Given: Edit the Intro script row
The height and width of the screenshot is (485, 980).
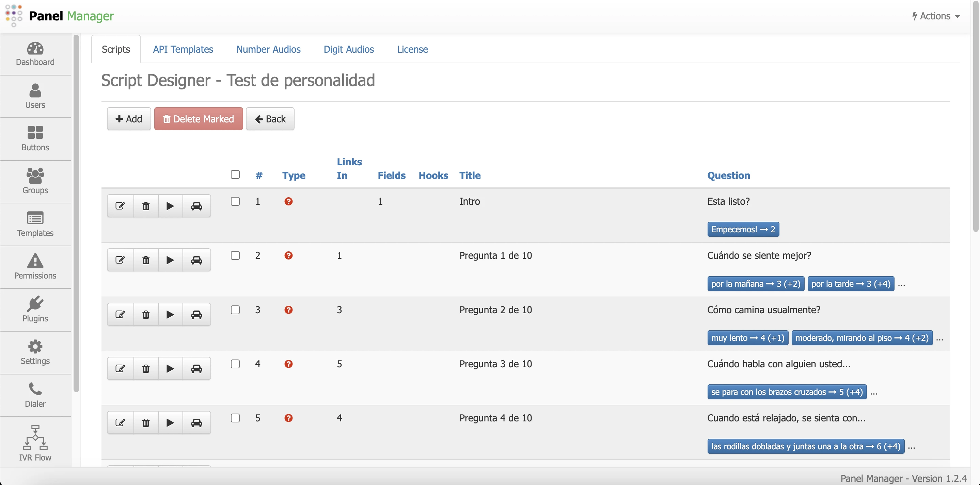Looking at the screenshot, I should pyautogui.click(x=120, y=206).
